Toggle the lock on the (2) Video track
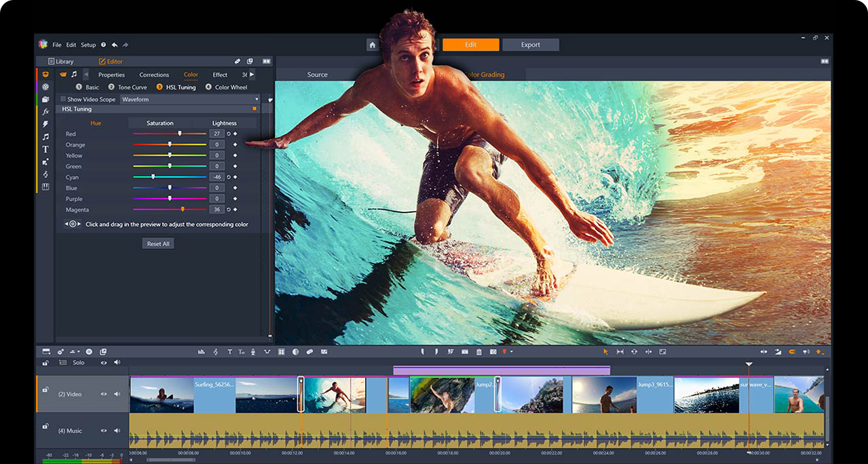The width and height of the screenshot is (868, 464). tap(46, 389)
